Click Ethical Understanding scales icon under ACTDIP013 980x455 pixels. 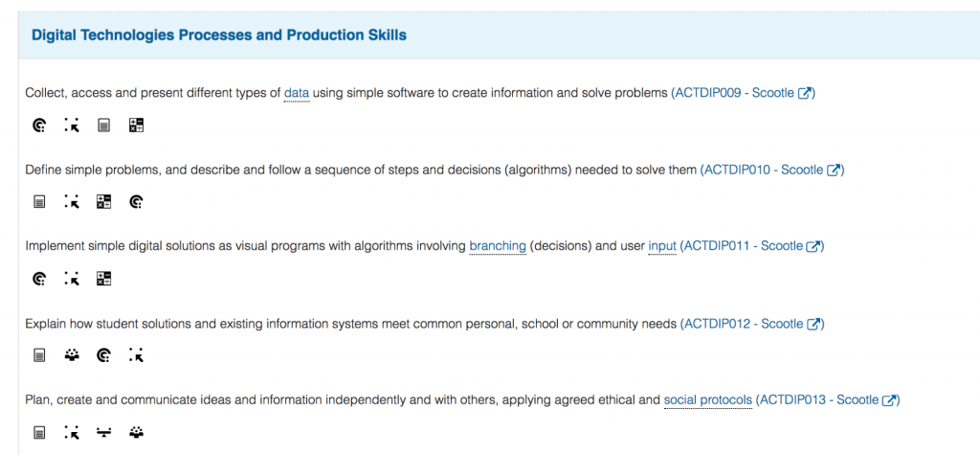[x=103, y=432]
